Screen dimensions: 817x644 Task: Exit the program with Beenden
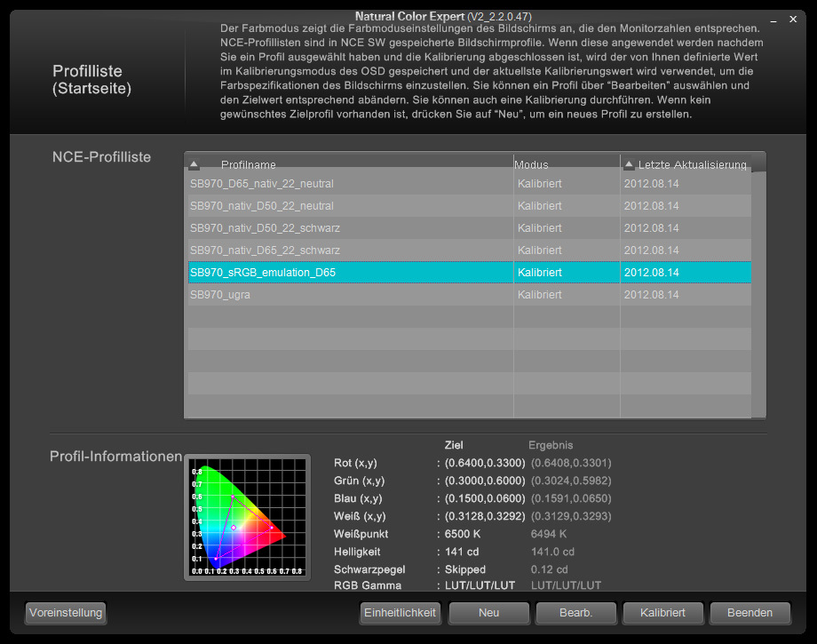click(750, 613)
